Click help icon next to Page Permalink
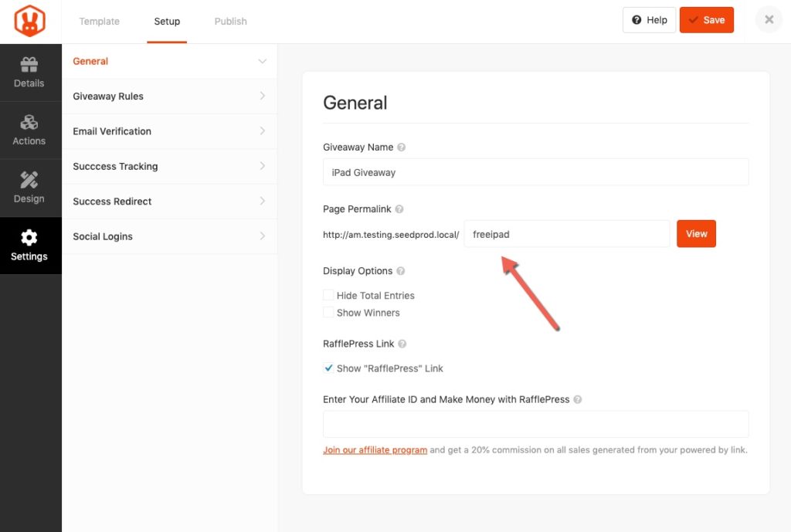The image size is (791, 532). [399, 208]
